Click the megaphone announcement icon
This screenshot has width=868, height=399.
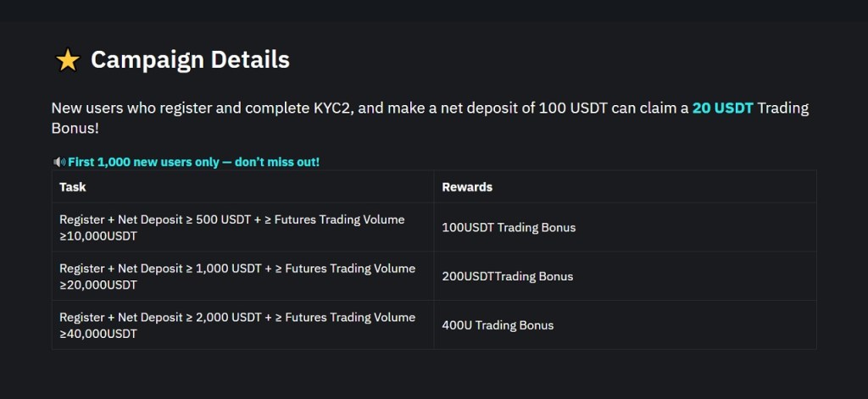coord(58,161)
